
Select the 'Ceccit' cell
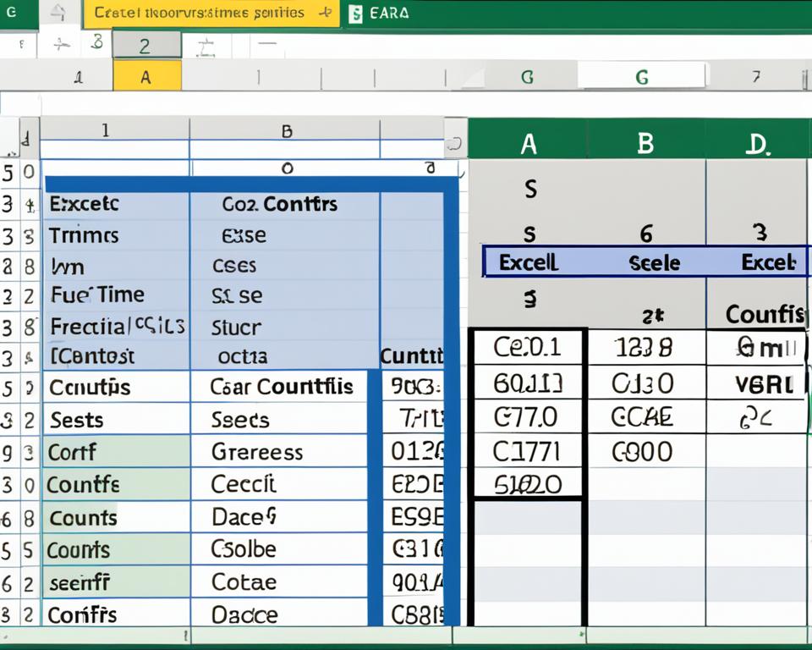click(280, 485)
